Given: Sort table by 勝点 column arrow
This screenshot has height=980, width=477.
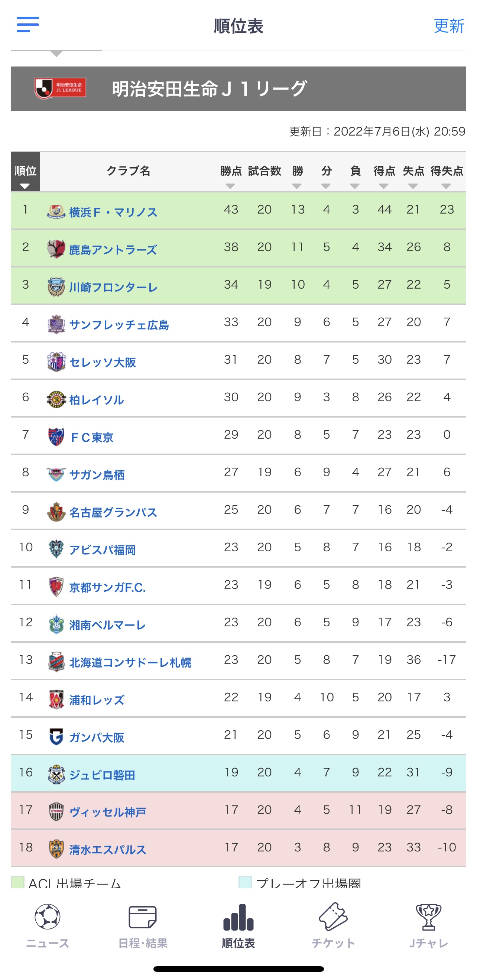Looking at the screenshot, I should pyautogui.click(x=230, y=186).
